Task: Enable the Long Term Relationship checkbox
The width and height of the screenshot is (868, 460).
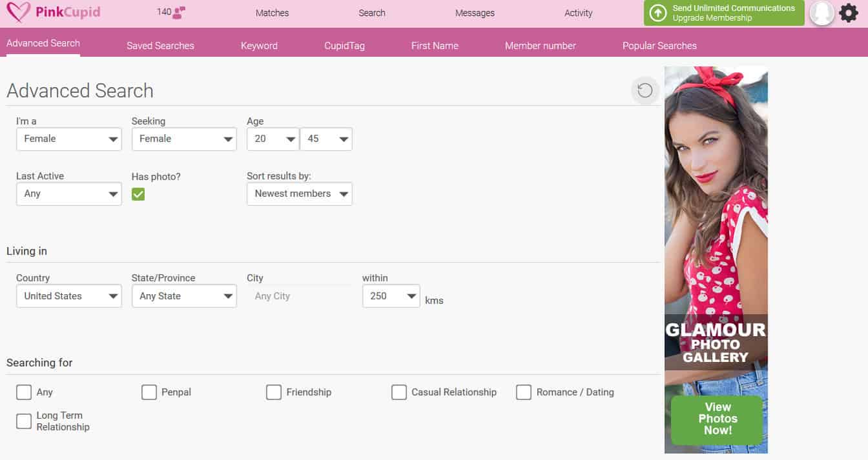Action: click(x=24, y=421)
